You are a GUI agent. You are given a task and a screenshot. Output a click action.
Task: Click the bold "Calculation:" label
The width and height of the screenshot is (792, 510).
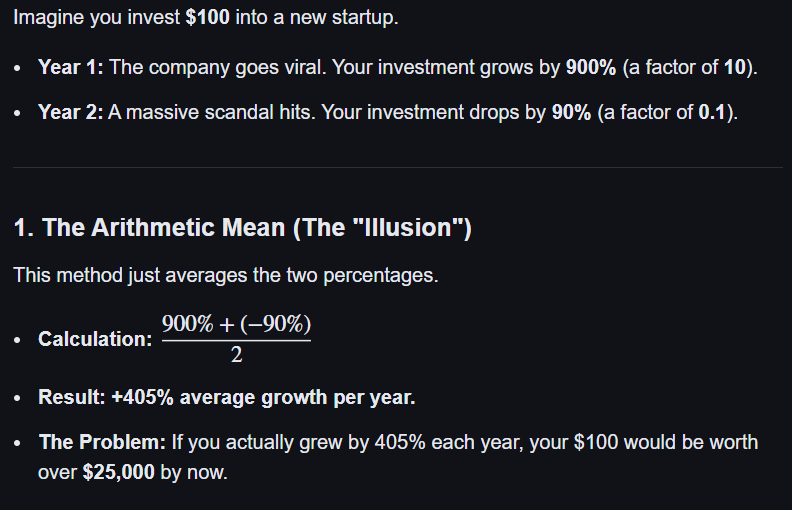coord(95,339)
